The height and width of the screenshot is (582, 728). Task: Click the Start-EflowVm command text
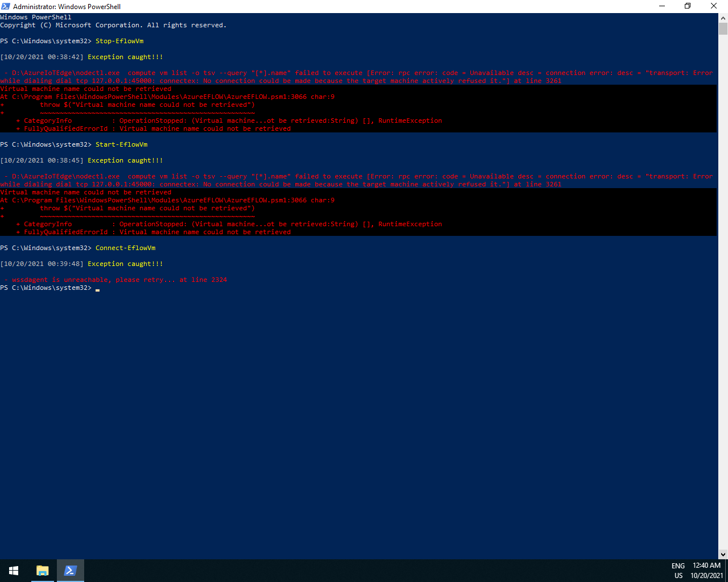click(122, 144)
